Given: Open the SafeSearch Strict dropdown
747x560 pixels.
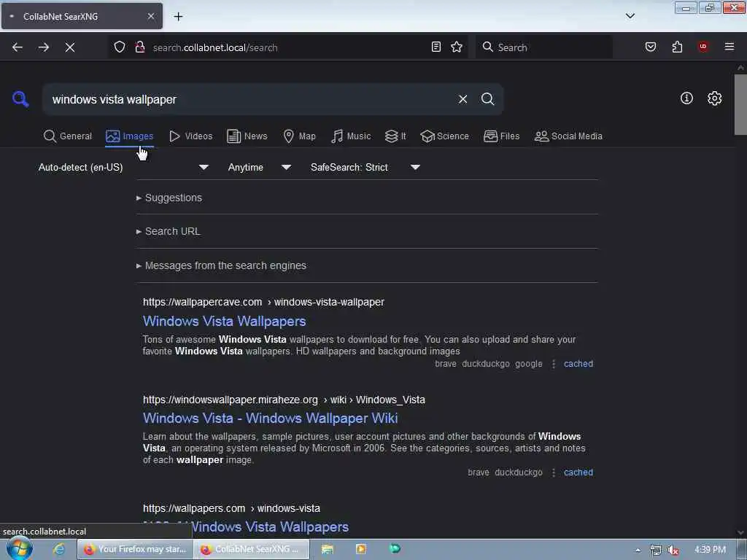Looking at the screenshot, I should click(x=365, y=167).
